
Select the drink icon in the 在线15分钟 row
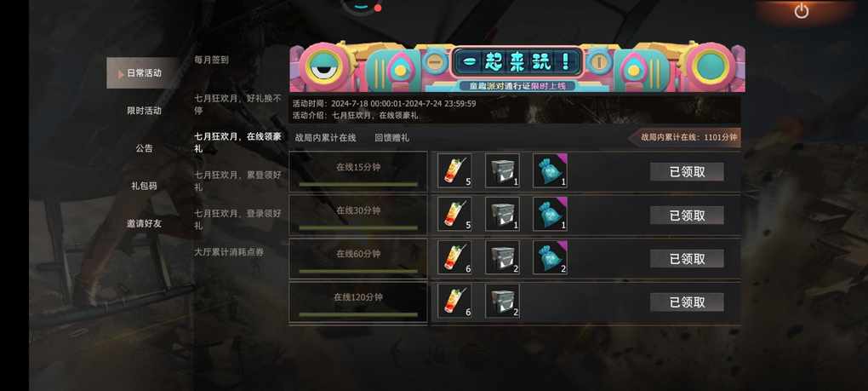(x=454, y=170)
